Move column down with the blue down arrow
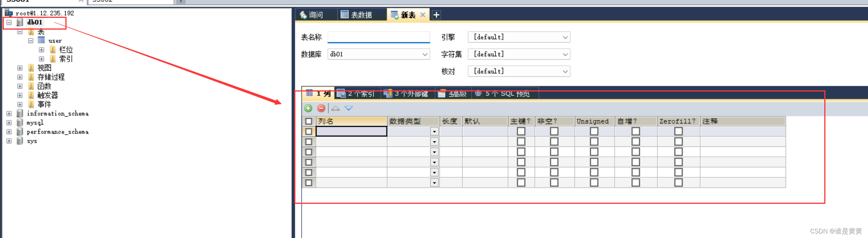 pyautogui.click(x=349, y=108)
